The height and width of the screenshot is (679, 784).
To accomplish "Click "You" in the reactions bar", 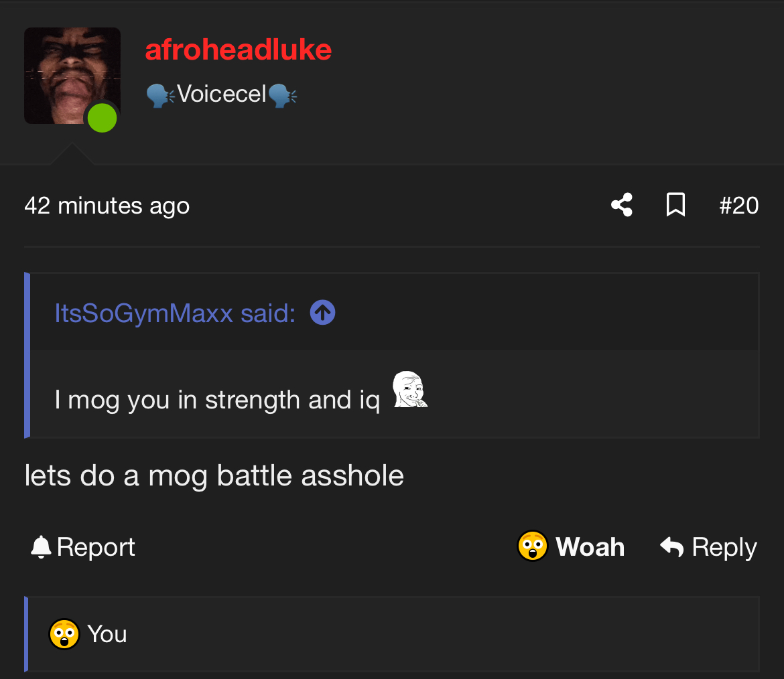I will point(107,634).
